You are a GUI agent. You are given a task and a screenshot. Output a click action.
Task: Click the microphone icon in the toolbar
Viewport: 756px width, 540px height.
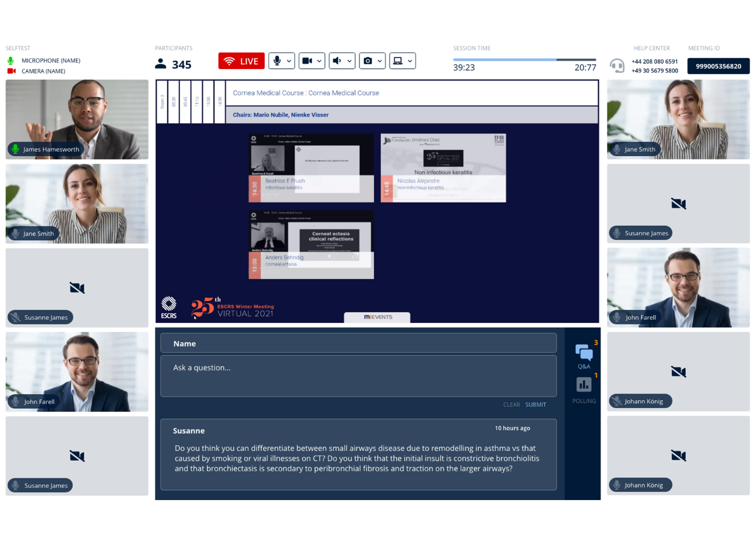pyautogui.click(x=277, y=61)
